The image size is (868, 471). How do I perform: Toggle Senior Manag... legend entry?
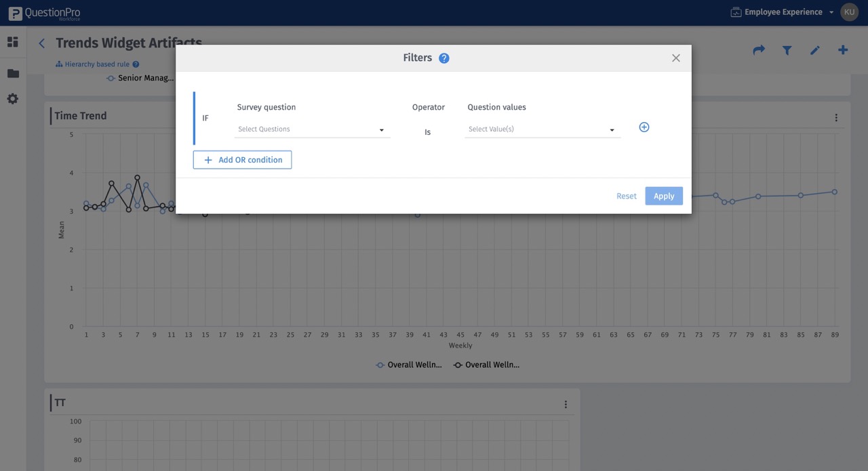(x=140, y=78)
